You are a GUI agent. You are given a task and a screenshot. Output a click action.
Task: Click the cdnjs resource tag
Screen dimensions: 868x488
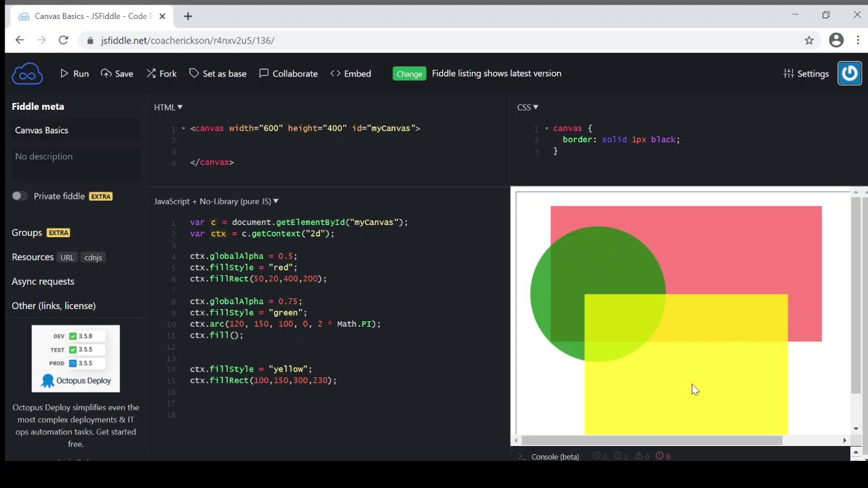[x=93, y=258]
